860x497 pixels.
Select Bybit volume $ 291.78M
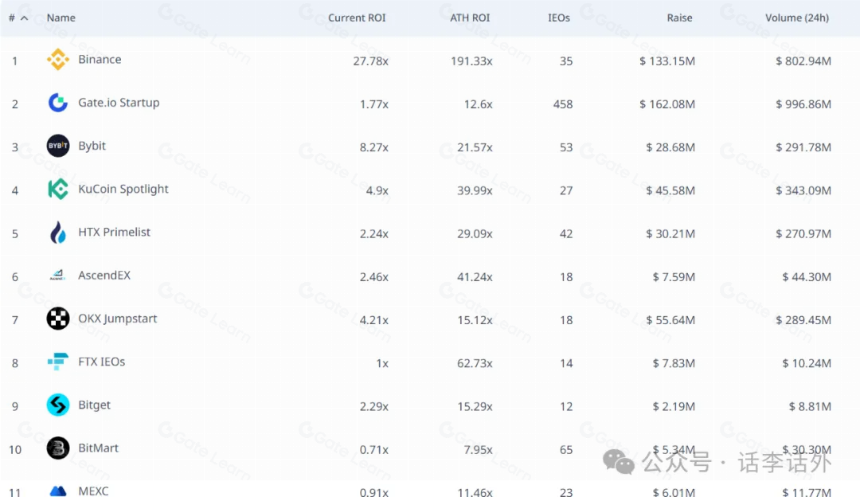[803, 148]
